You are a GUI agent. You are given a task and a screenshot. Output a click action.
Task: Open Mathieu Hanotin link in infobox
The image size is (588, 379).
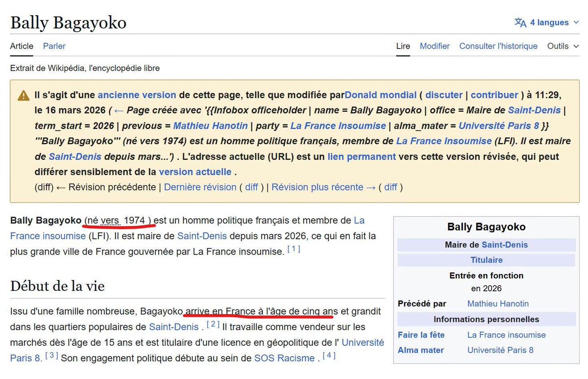(x=498, y=303)
